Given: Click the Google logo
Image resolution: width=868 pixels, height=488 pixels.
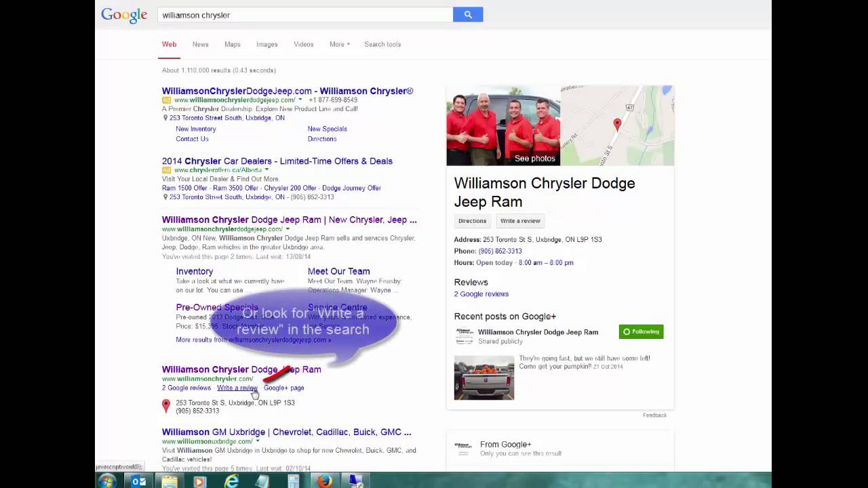Looking at the screenshot, I should point(124,15).
